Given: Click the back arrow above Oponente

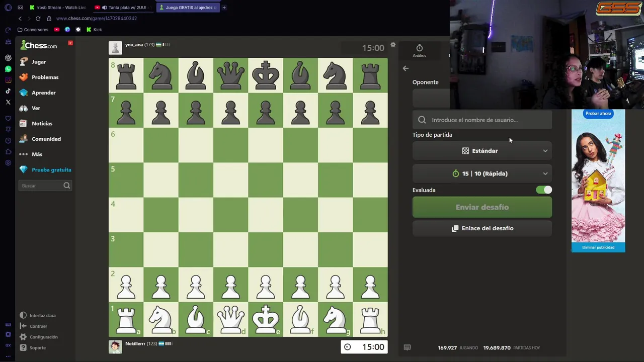Looking at the screenshot, I should 406,68.
